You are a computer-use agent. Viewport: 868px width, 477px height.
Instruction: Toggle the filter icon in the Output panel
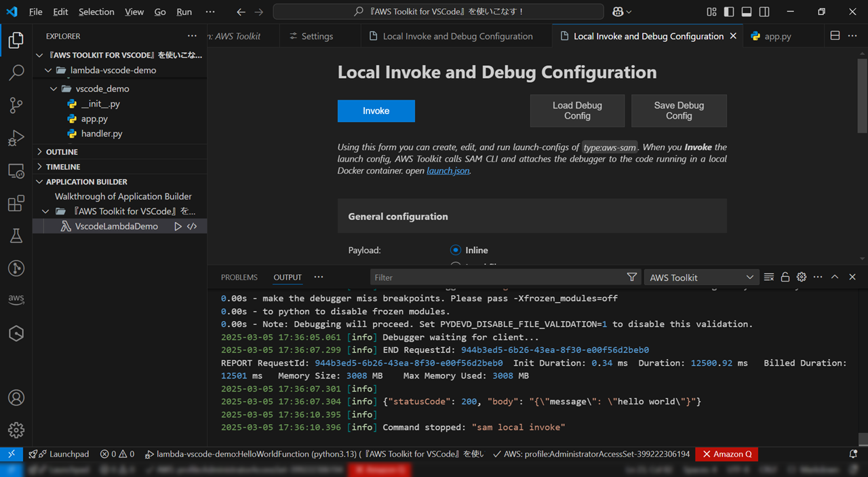point(631,277)
